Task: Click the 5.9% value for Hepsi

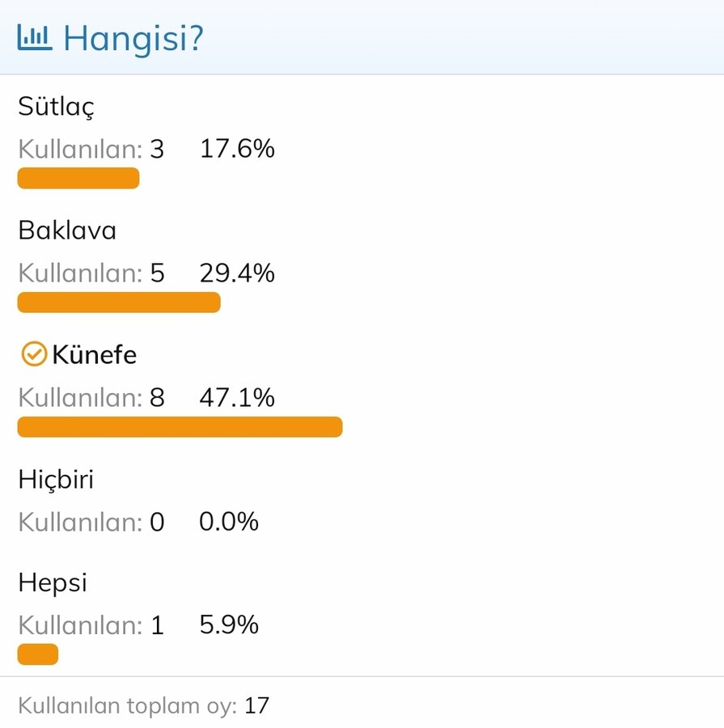Action: point(229,625)
